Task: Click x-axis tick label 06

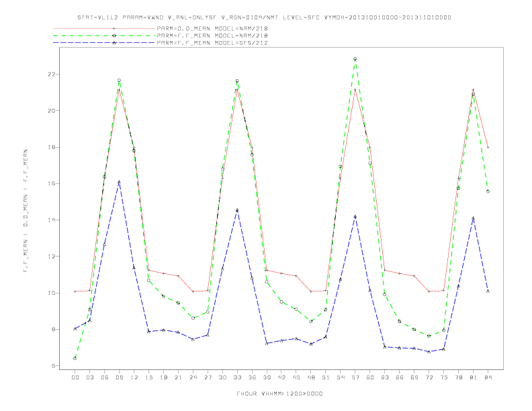Action: point(105,377)
